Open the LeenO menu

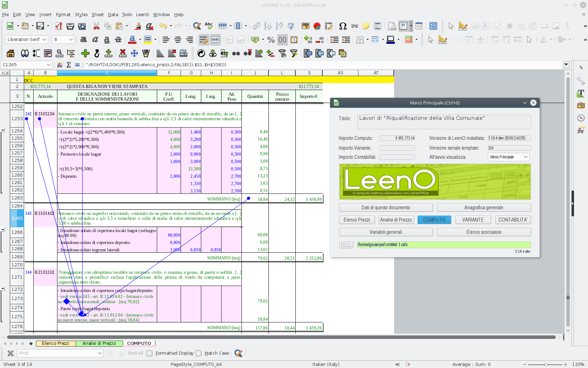pyautogui.click(x=142, y=15)
